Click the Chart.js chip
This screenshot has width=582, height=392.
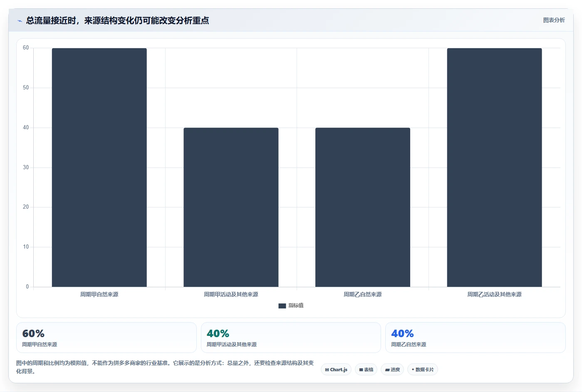[x=336, y=370]
